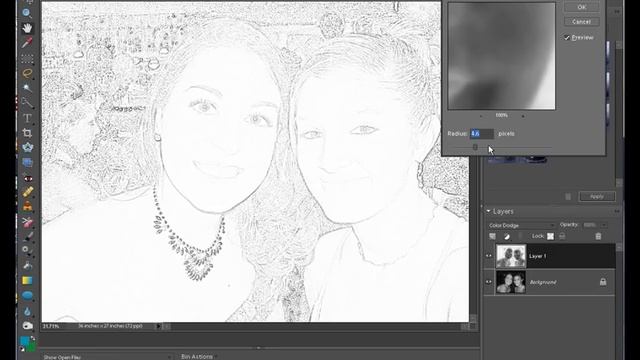Open the Color Dodge blend mode dropdown

point(521,225)
